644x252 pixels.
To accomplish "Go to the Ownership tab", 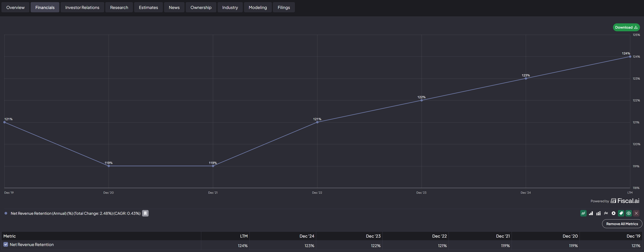I will tap(201, 7).
